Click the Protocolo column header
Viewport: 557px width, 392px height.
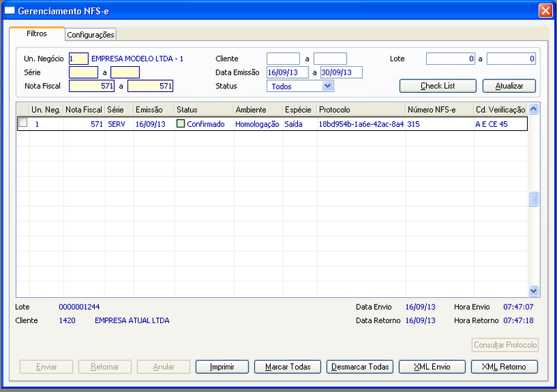coord(361,110)
